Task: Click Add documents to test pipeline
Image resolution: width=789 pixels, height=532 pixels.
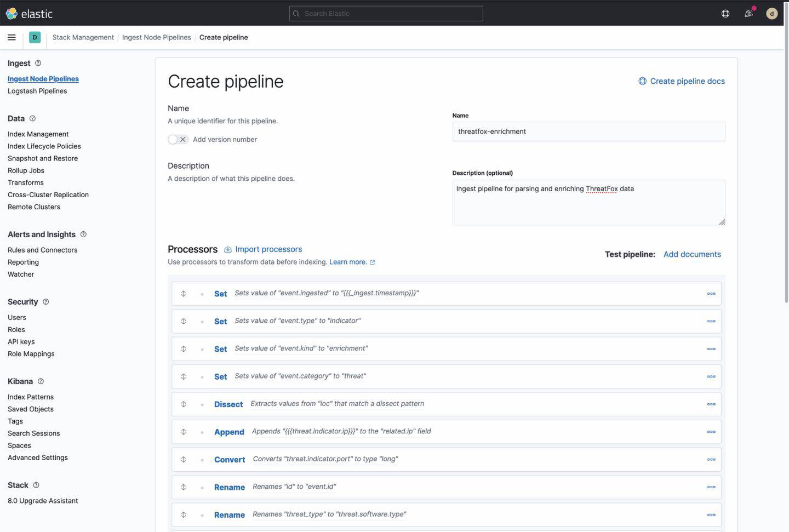Action: pyautogui.click(x=692, y=254)
